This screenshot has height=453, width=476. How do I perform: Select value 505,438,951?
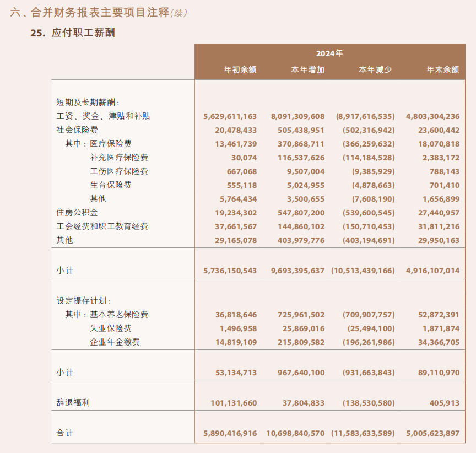click(x=301, y=130)
